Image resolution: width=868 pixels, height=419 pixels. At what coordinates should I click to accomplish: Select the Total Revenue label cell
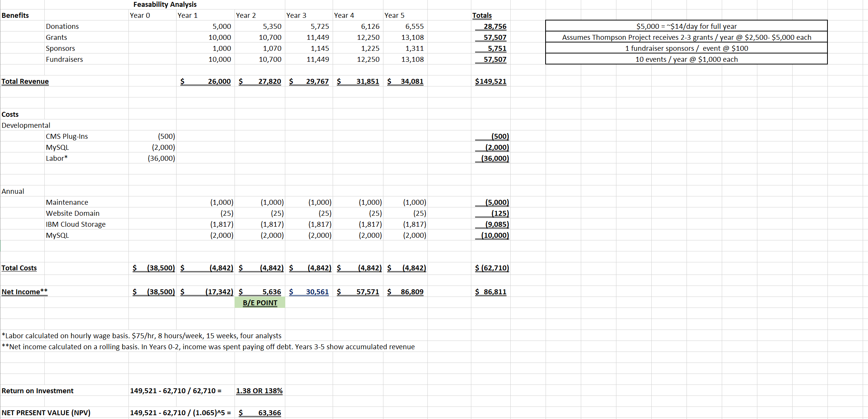tap(25, 82)
